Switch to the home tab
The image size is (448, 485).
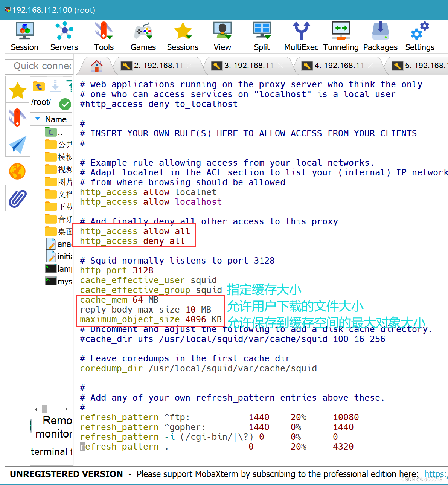click(97, 66)
